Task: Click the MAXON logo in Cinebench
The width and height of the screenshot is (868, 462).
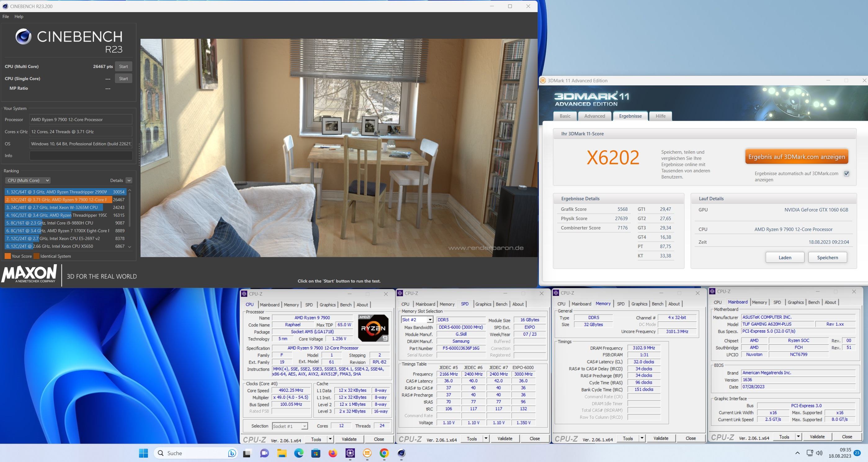Action: point(29,274)
